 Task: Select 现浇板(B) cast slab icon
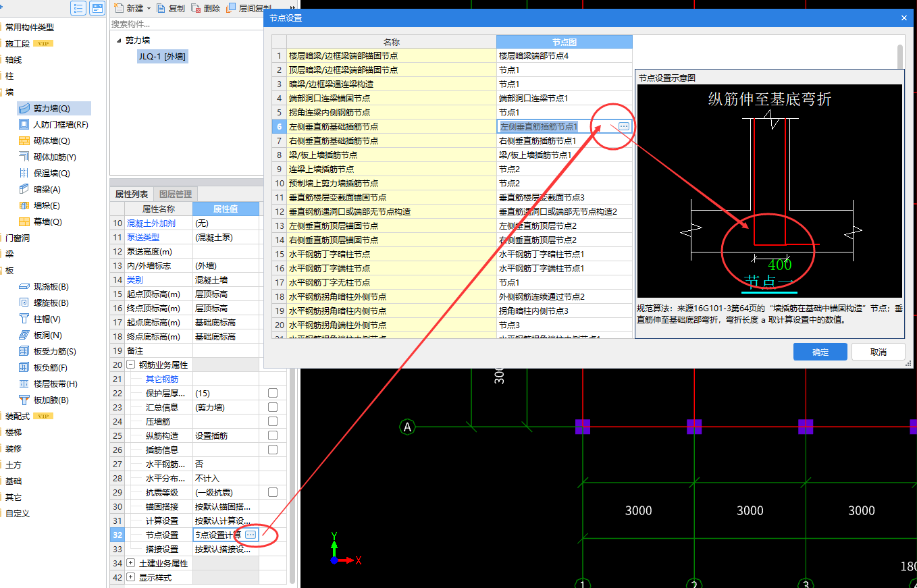click(24, 286)
